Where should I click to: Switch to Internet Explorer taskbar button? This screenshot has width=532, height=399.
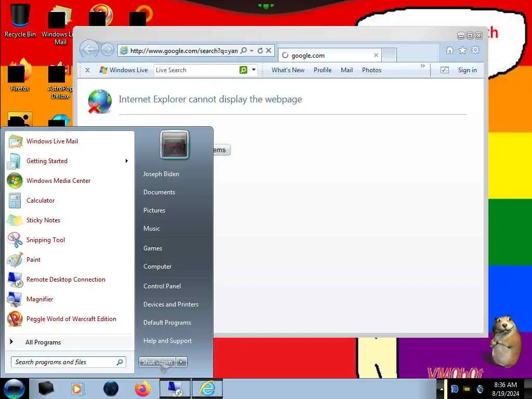click(207, 389)
